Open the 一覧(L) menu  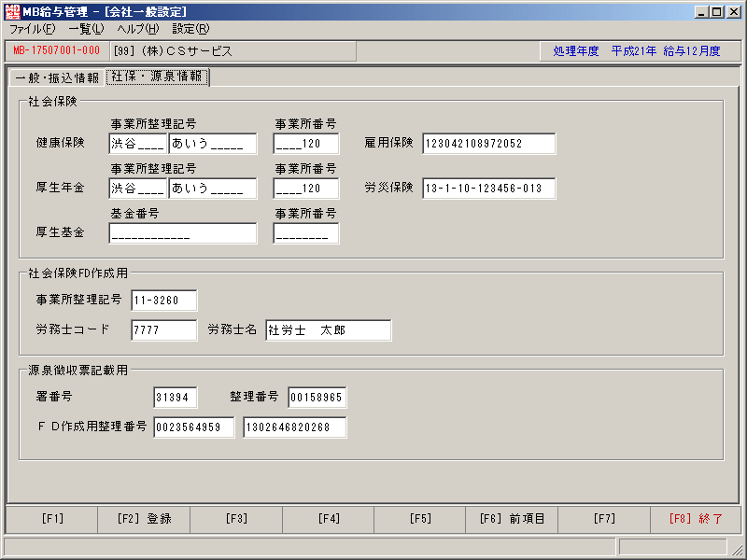coord(86,29)
